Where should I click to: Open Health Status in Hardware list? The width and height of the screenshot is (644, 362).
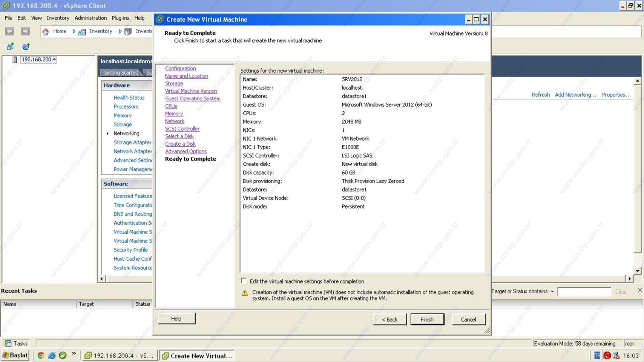tap(129, 97)
